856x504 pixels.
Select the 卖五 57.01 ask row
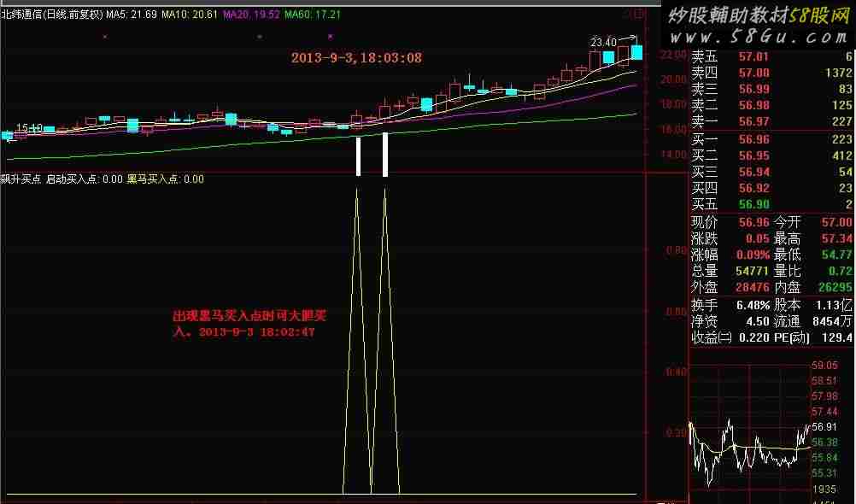771,56
